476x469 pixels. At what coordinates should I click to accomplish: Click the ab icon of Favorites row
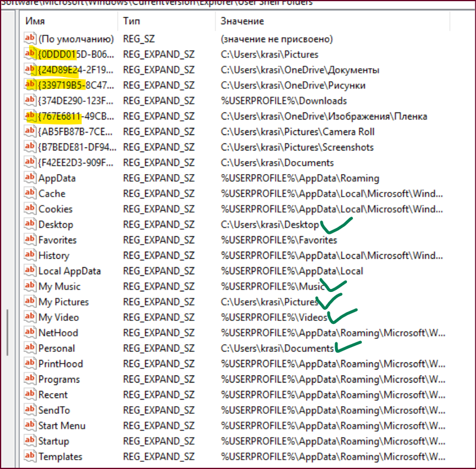point(30,239)
